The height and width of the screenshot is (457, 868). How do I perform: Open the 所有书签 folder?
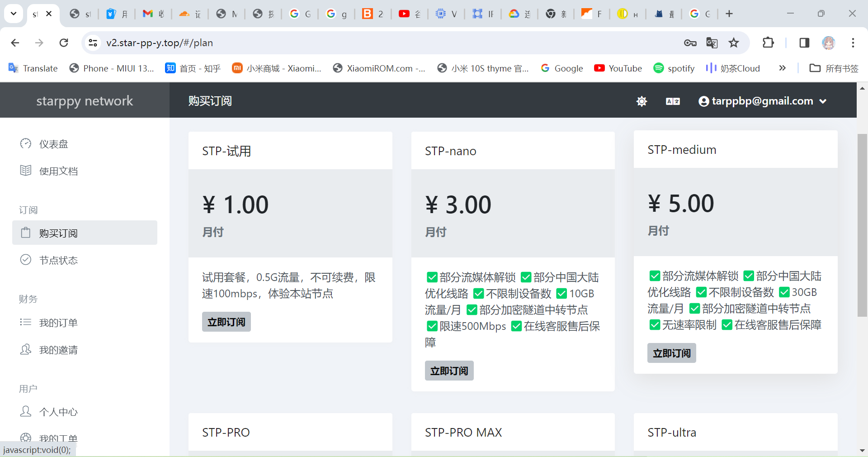coord(834,68)
